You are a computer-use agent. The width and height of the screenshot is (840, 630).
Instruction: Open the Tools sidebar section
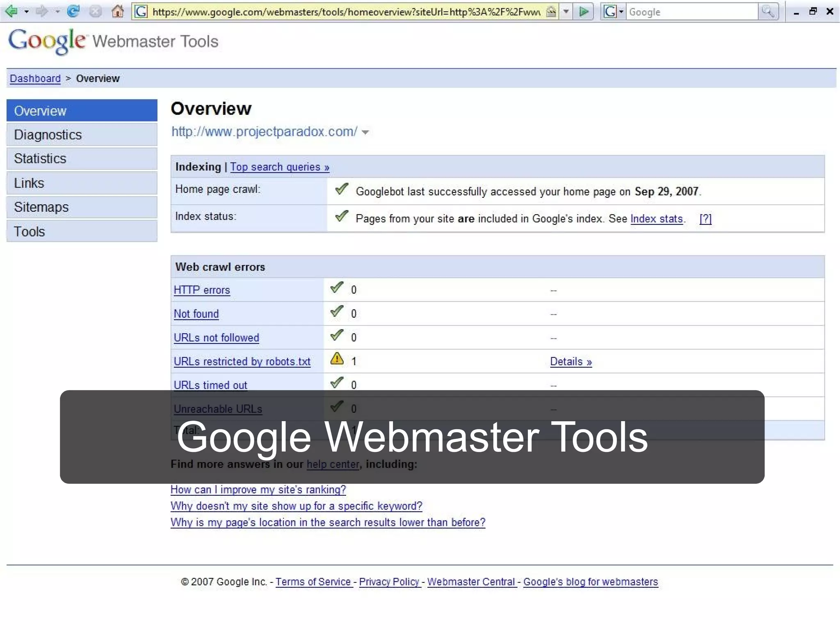[82, 231]
